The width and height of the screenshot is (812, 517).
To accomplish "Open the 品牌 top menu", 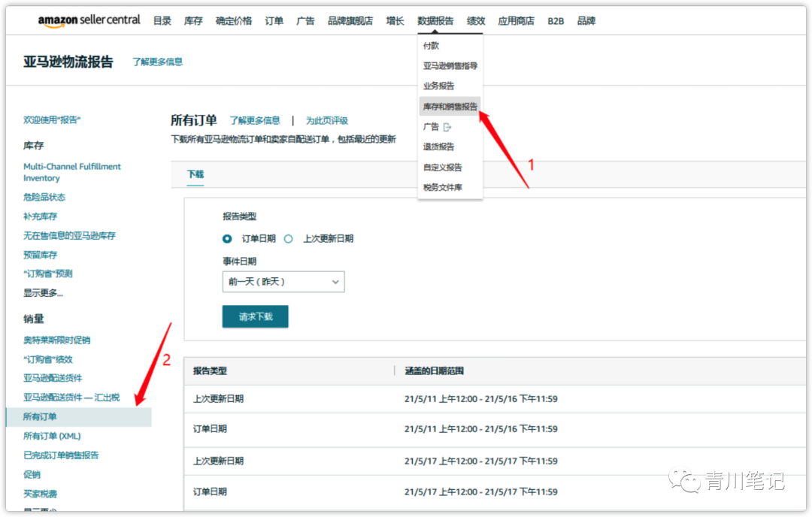I will (586, 21).
